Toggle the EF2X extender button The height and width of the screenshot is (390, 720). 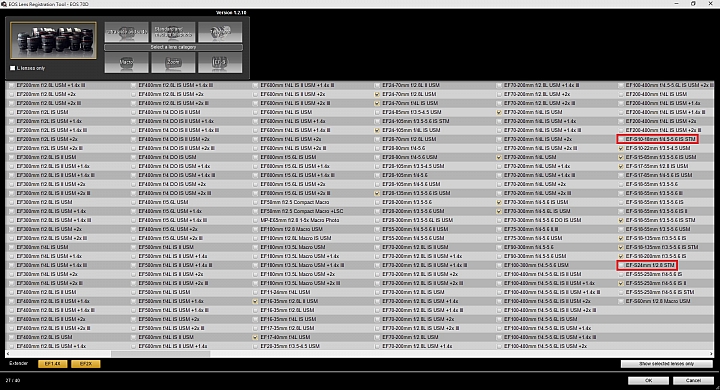pos(86,364)
